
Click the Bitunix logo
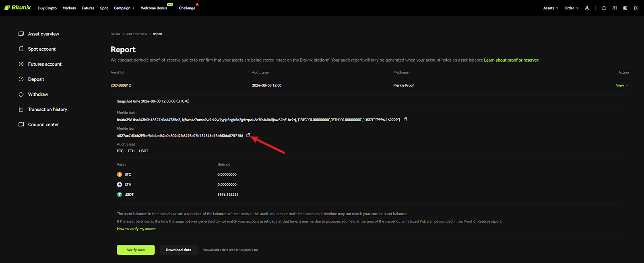[18, 8]
